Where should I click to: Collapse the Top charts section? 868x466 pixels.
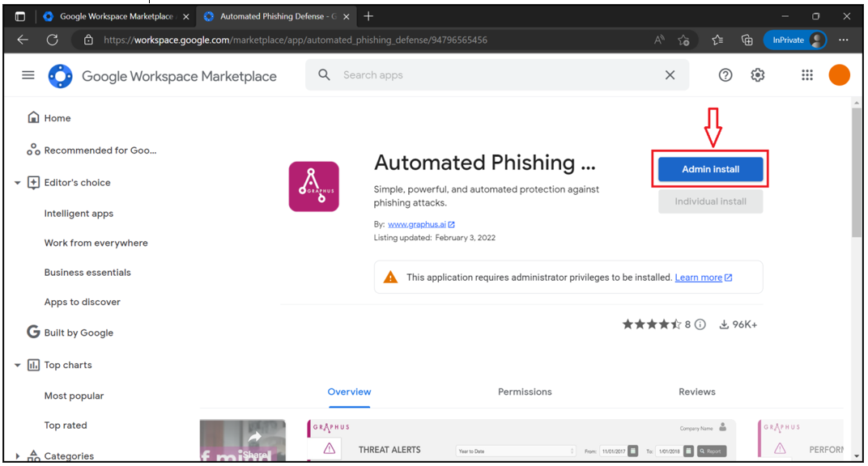click(x=17, y=365)
